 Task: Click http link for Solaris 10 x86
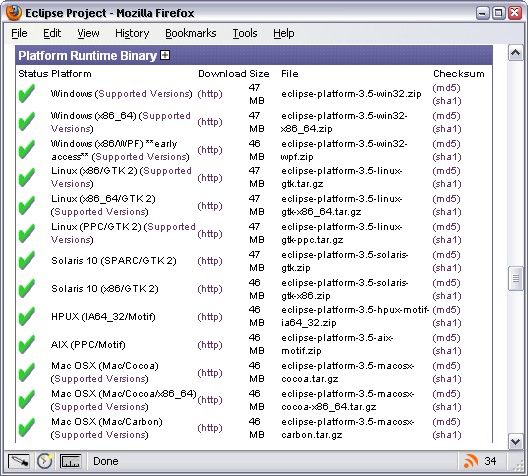(210, 288)
